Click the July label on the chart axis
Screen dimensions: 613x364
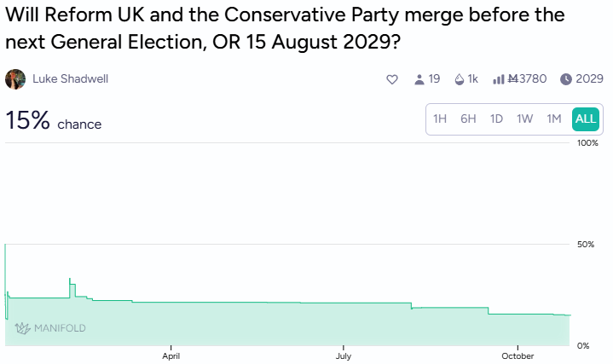(x=344, y=356)
